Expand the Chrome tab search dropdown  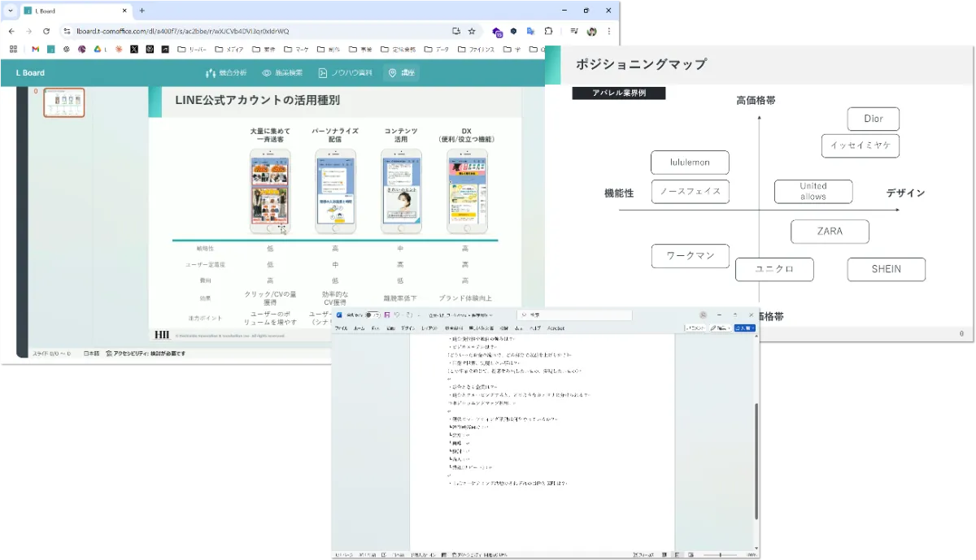tap(10, 11)
